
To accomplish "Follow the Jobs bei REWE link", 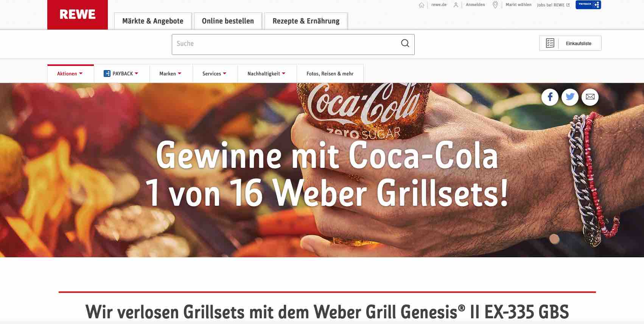I will click(553, 5).
